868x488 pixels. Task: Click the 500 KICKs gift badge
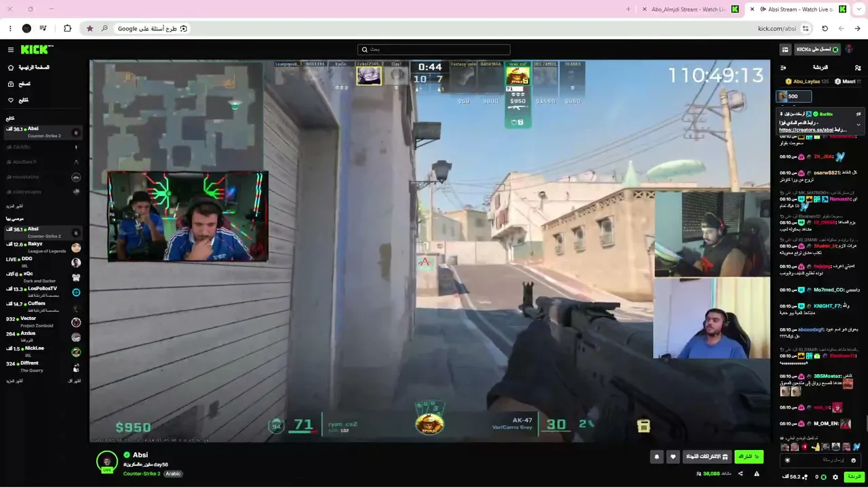coord(794,96)
